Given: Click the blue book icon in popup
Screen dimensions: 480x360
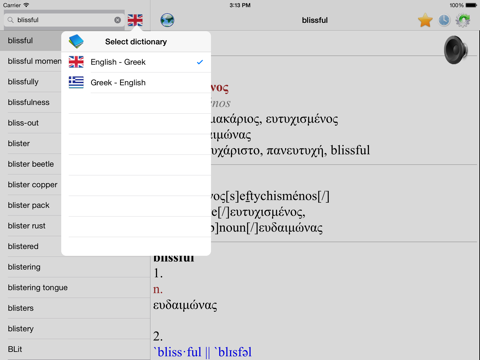Looking at the screenshot, I should click(x=76, y=41).
